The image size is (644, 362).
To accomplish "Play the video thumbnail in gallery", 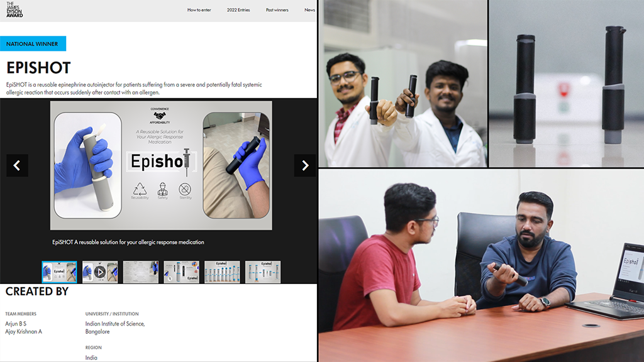I will coord(100,271).
